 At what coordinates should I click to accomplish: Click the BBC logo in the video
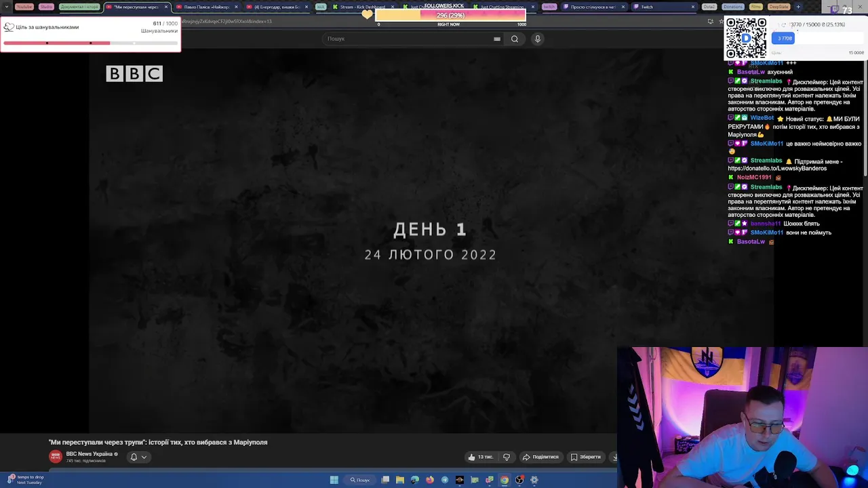134,73
